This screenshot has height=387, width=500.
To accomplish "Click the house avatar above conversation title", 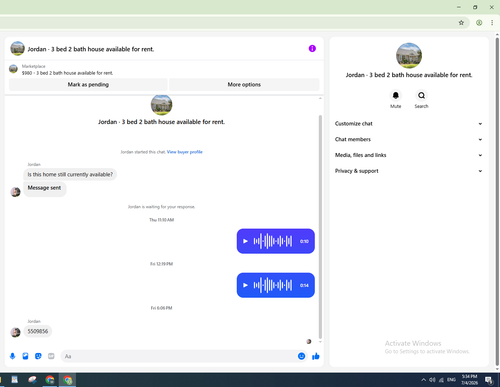I will 161,105.
